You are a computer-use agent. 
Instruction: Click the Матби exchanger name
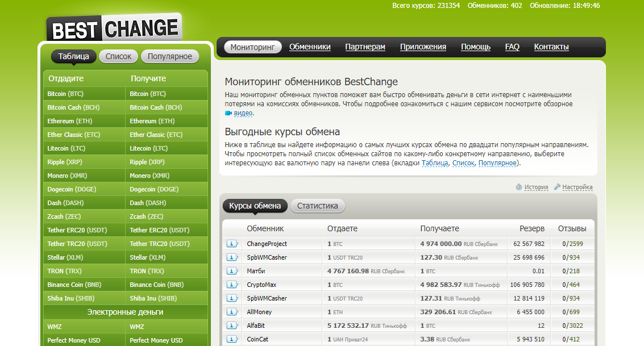tap(256, 271)
